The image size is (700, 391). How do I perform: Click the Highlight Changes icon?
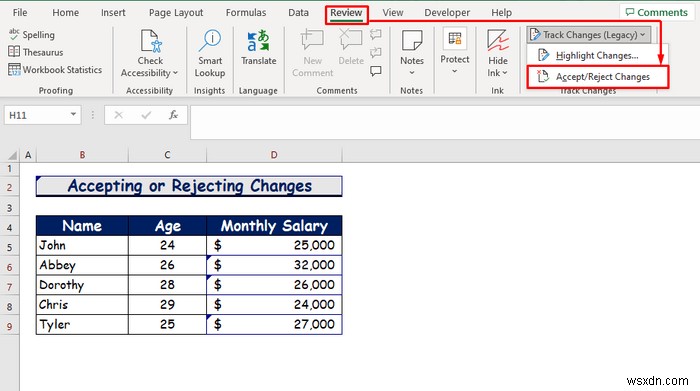(543, 55)
